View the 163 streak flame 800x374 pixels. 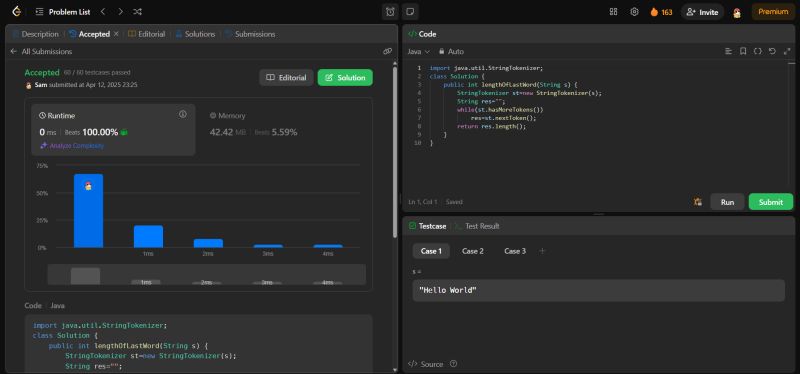coord(661,12)
